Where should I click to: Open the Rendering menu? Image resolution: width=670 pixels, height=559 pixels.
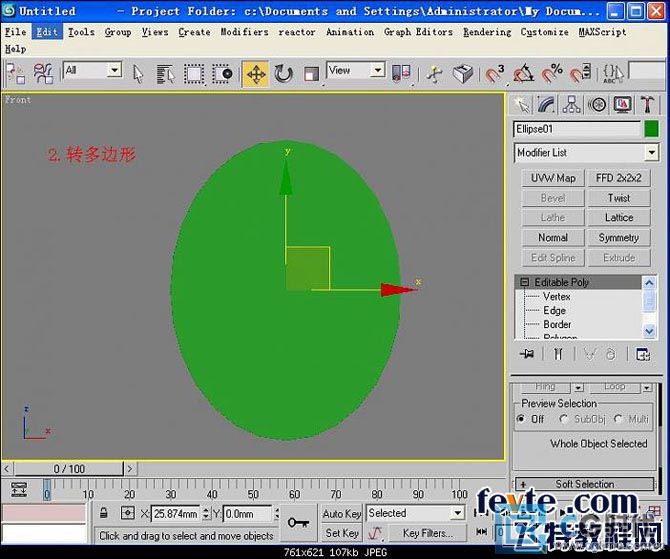coord(487,32)
